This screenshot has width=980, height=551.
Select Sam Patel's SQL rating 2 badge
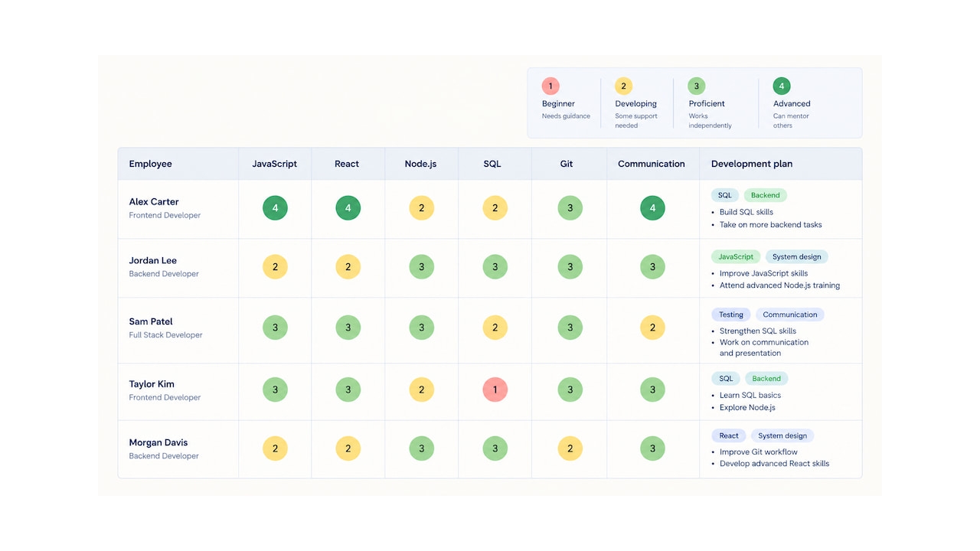click(x=495, y=328)
